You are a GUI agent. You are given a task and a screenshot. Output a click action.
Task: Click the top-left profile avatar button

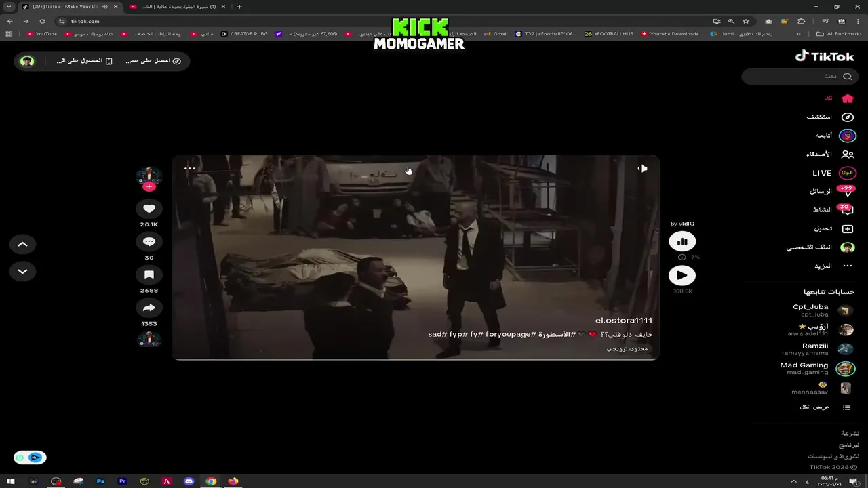pos(27,61)
